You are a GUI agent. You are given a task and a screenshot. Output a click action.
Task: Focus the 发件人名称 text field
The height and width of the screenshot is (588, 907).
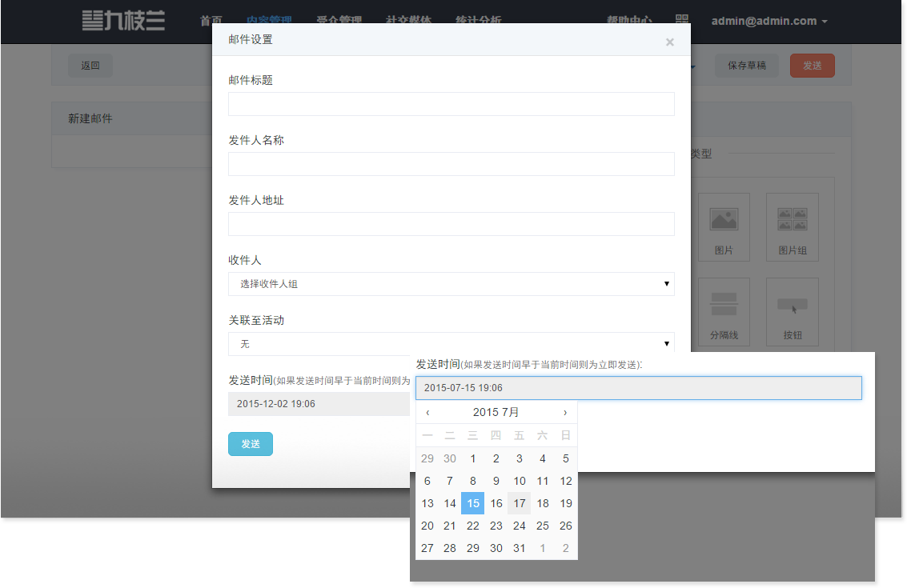[451, 164]
